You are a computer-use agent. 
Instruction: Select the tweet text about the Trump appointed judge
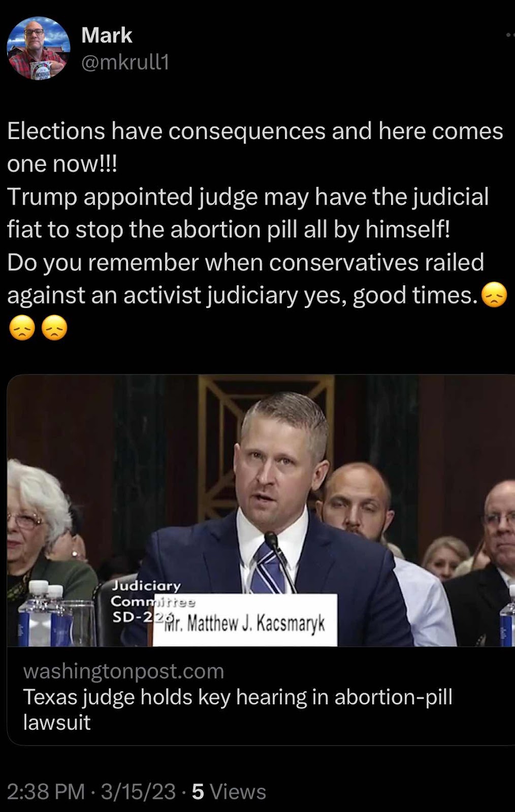[x=248, y=213]
